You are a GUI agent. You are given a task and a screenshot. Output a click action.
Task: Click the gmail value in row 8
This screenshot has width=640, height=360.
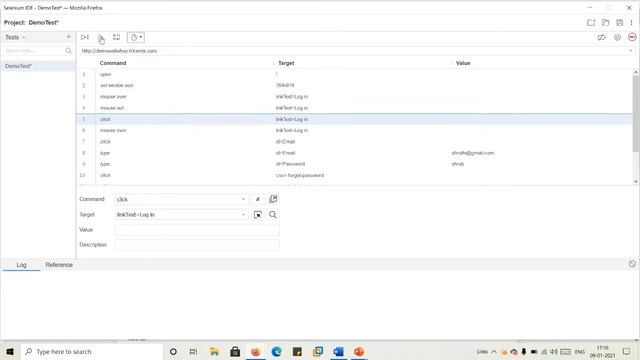tap(473, 153)
